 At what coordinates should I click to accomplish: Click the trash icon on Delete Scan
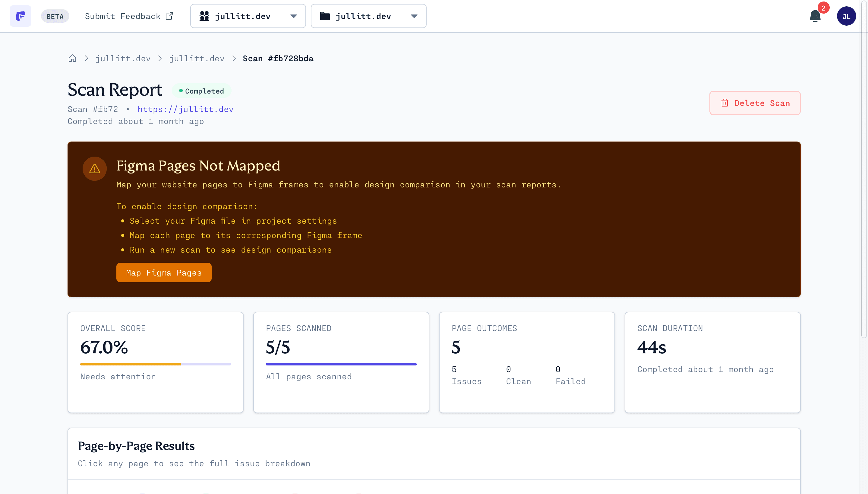[x=724, y=103]
